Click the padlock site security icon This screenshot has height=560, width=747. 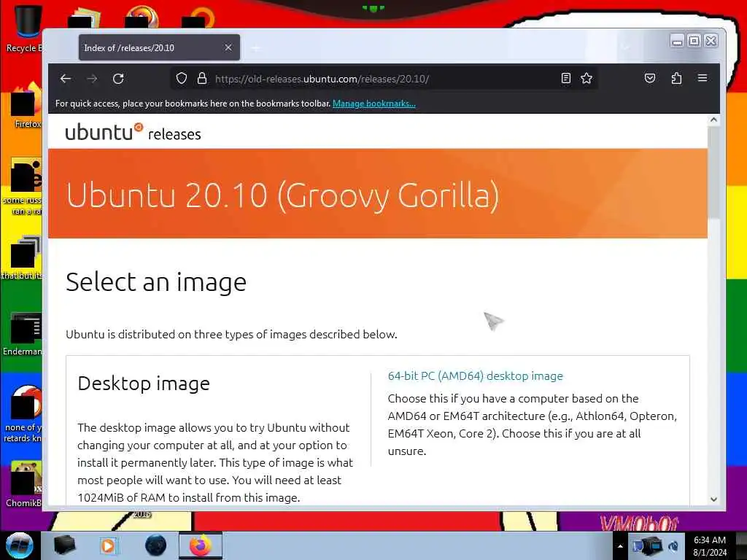click(x=201, y=78)
